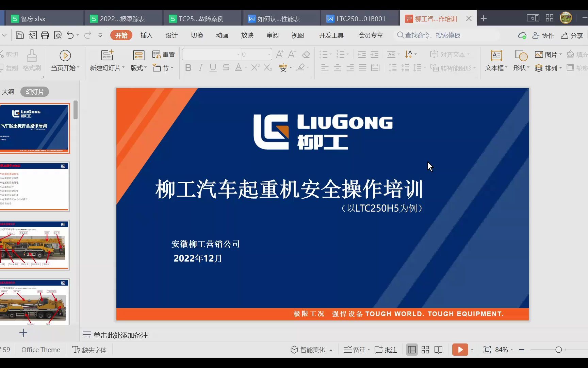Click the Picture insert button
The height and width of the screenshot is (368, 588).
[548, 55]
